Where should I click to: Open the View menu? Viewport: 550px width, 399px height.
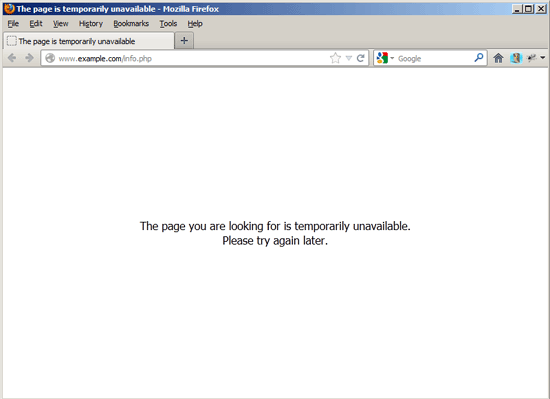click(x=60, y=24)
